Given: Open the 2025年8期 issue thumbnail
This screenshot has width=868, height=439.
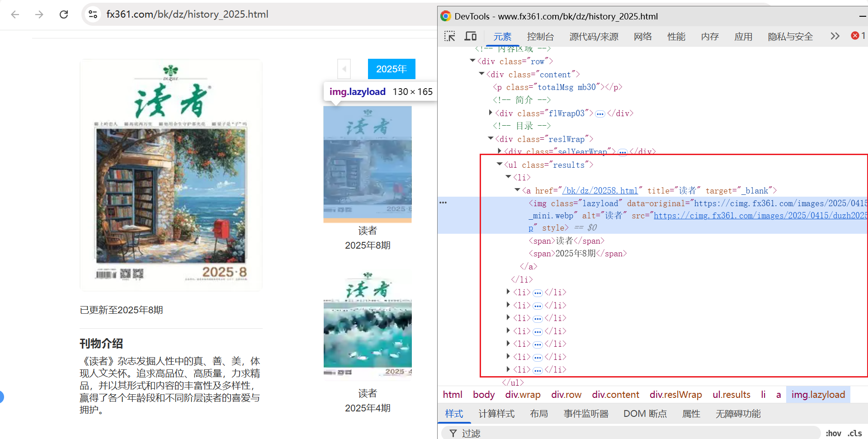Looking at the screenshot, I should (368, 164).
